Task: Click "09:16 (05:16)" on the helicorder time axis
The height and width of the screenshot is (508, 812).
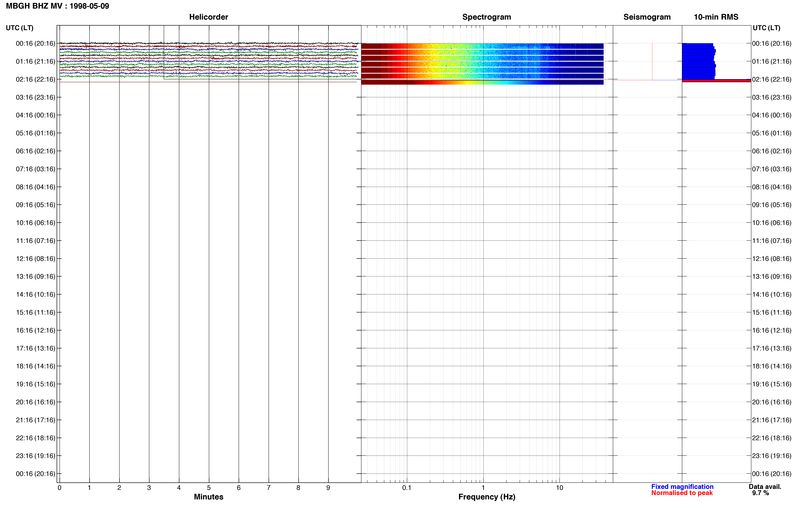Action: click(x=36, y=205)
